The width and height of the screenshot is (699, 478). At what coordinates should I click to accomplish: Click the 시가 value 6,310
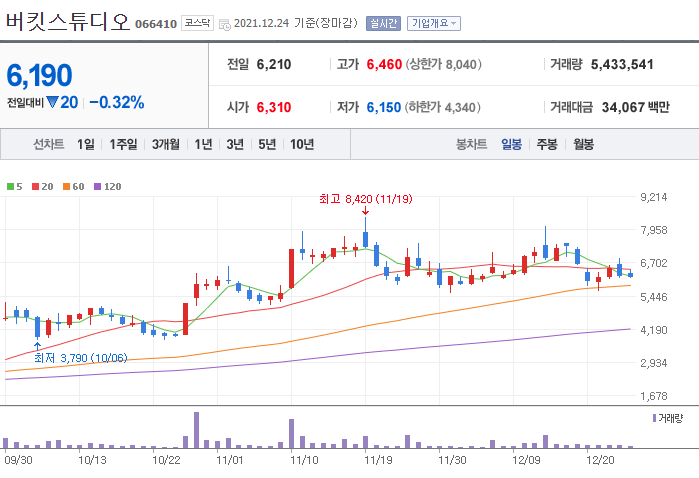274,107
